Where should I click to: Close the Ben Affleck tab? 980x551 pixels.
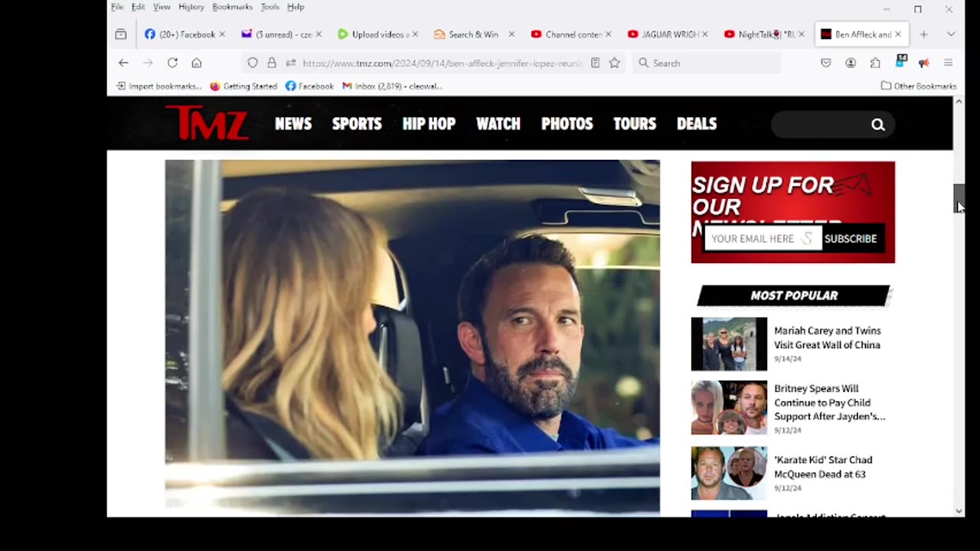point(898,34)
